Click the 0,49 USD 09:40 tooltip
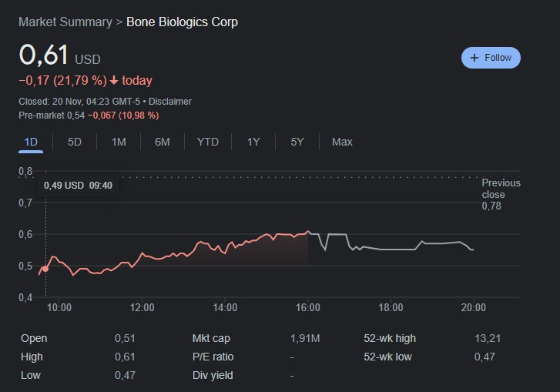The width and height of the screenshot is (560, 392). coord(78,186)
